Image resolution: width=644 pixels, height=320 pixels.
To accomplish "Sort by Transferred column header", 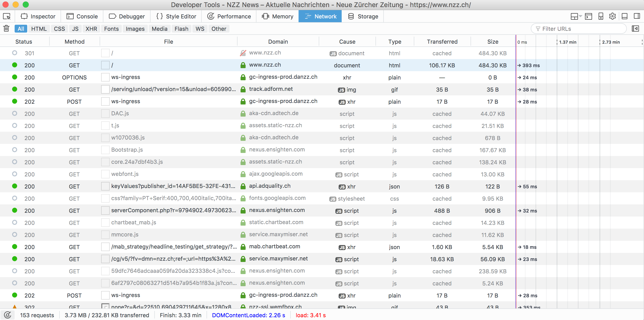I will 442,42.
